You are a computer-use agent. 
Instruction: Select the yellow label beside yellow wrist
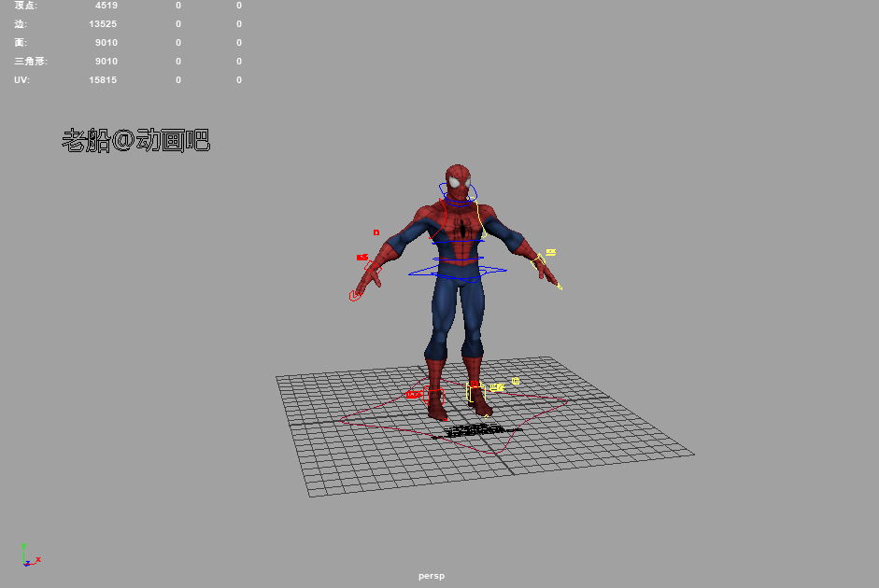coord(551,252)
